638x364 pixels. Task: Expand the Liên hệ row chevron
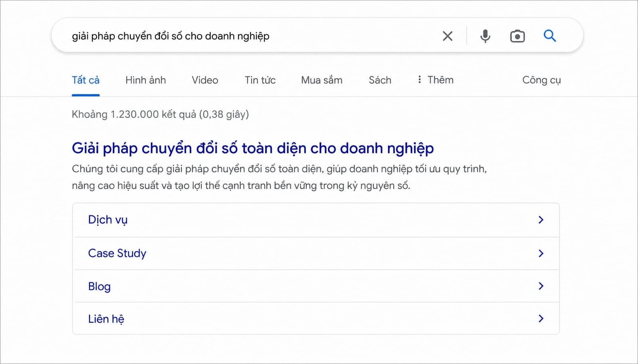click(541, 319)
